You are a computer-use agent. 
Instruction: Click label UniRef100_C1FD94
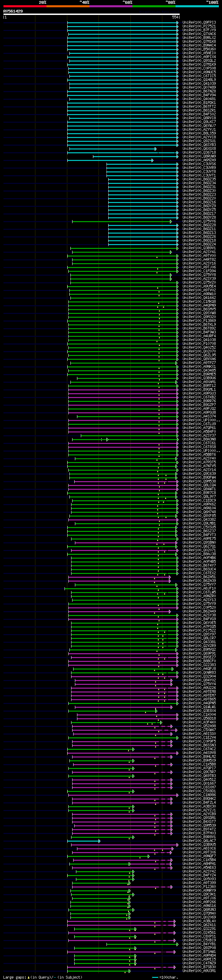pos(199,271)
